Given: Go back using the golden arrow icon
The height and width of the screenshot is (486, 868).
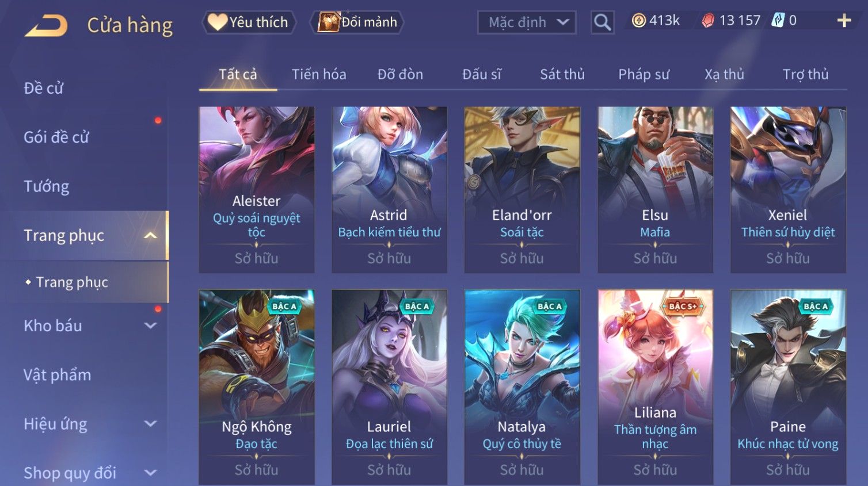Looking at the screenshot, I should pos(46,26).
